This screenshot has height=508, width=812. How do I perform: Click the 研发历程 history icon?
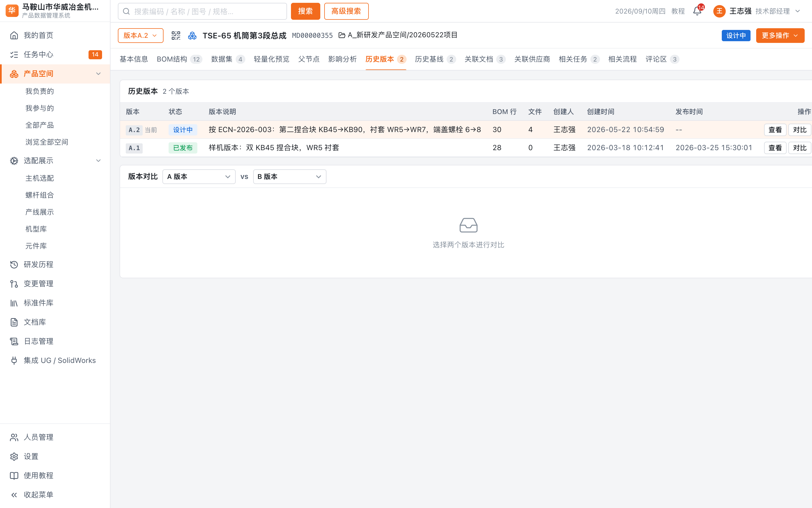point(14,264)
